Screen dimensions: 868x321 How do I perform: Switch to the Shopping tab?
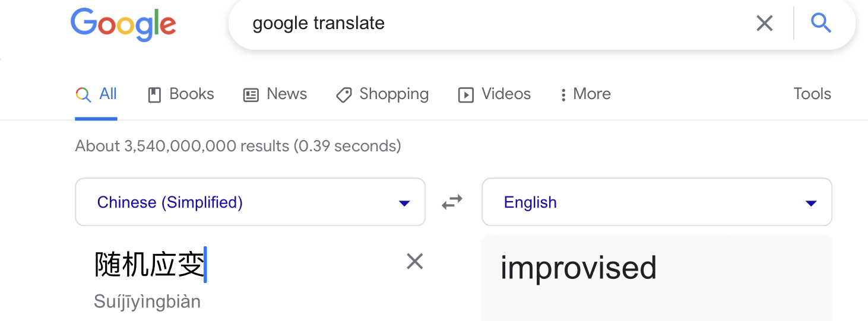click(394, 94)
